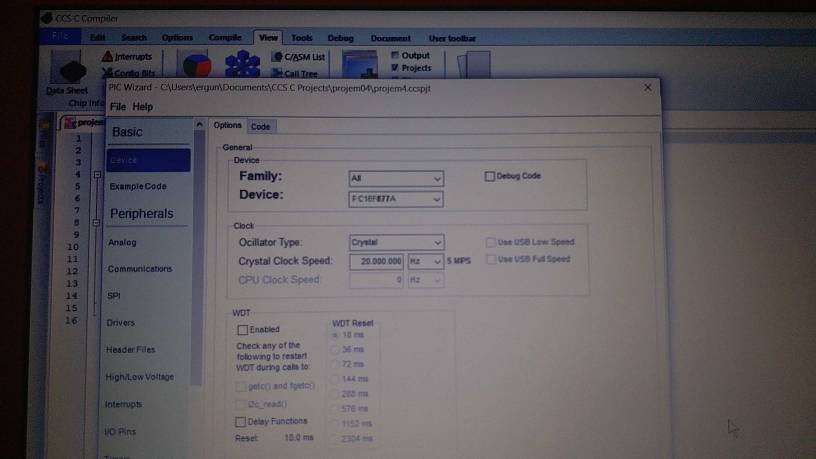Click the CCS C Compiler title bar logo

47,18
